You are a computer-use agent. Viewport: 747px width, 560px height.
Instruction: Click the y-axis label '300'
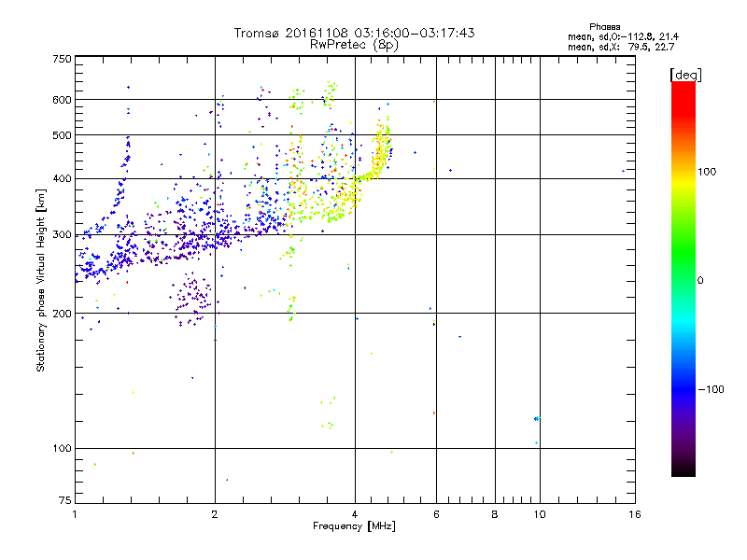[62, 235]
